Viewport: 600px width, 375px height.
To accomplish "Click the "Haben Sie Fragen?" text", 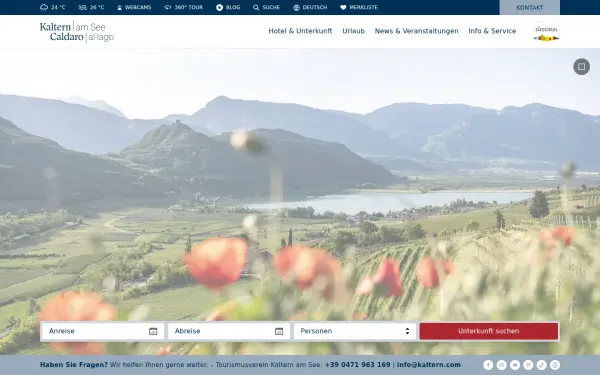I will pos(74,365).
